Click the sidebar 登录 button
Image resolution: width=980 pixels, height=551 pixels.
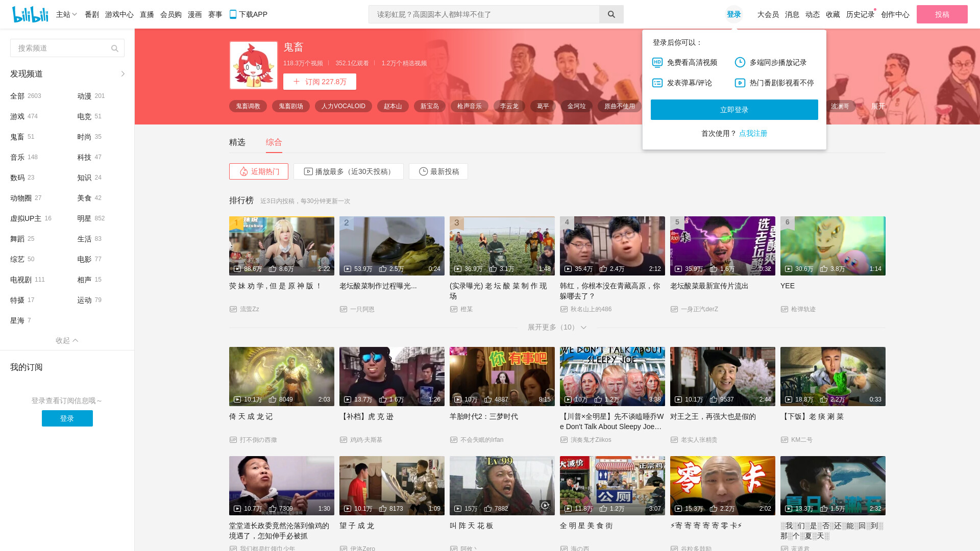coord(67,418)
